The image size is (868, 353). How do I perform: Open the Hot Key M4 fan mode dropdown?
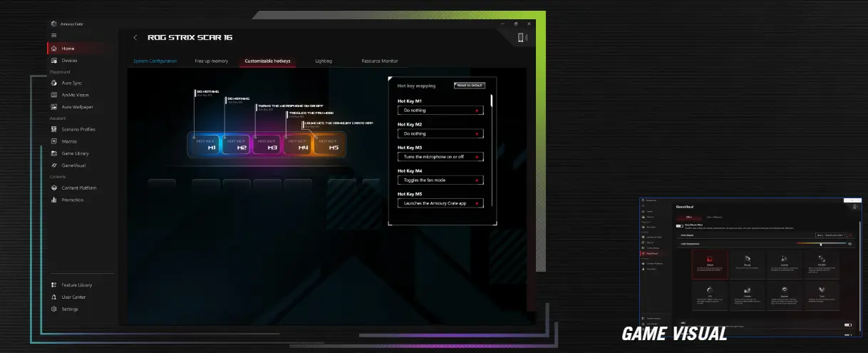[440, 180]
